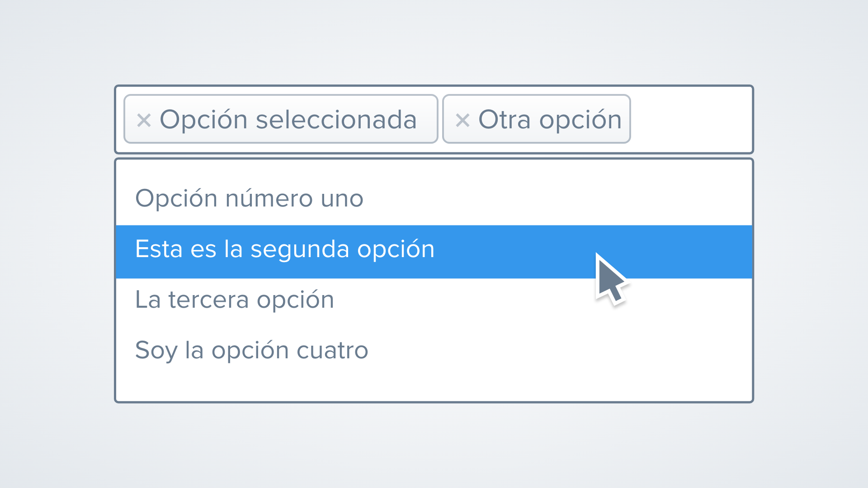The height and width of the screenshot is (488, 868).
Task: Deselect "Opción seleccionada" via its remove icon
Action: [x=144, y=120]
